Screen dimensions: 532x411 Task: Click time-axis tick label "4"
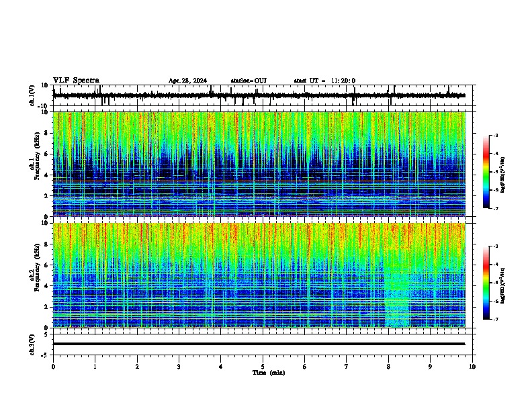point(221,367)
